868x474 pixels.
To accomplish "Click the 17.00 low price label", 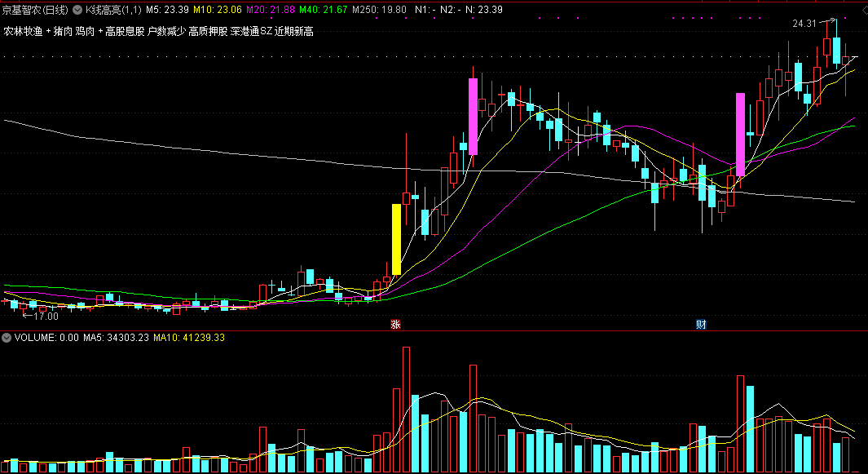I will (x=46, y=316).
